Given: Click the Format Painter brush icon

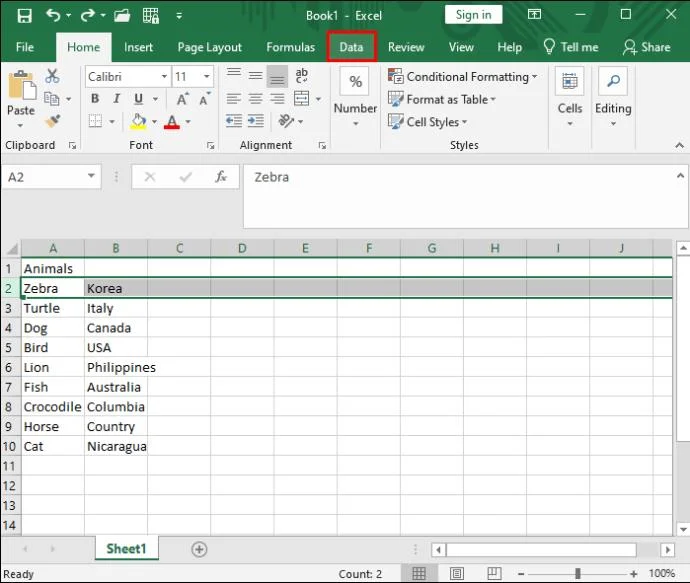Looking at the screenshot, I should (52, 121).
